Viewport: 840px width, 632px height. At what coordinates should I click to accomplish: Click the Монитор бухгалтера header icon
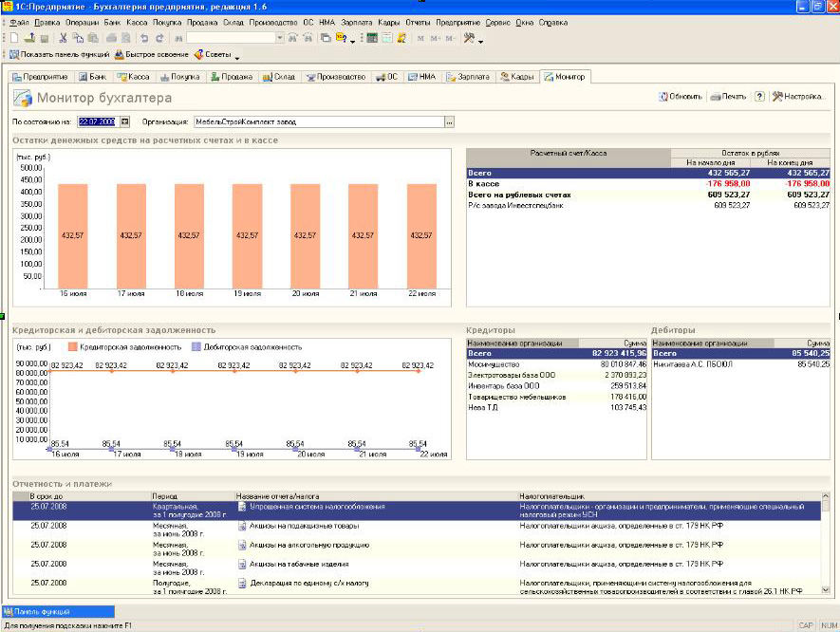23,98
